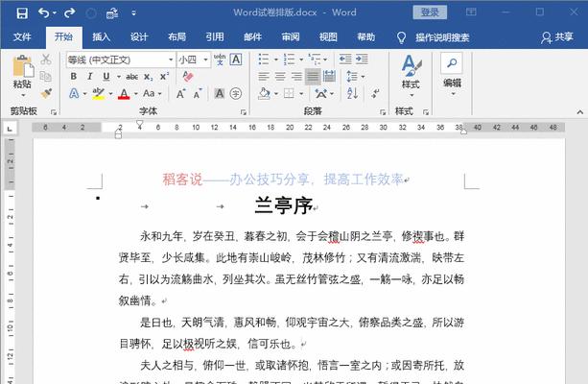588x384 pixels.
Task: Switch to the 引用 tab
Action: pyautogui.click(x=215, y=37)
